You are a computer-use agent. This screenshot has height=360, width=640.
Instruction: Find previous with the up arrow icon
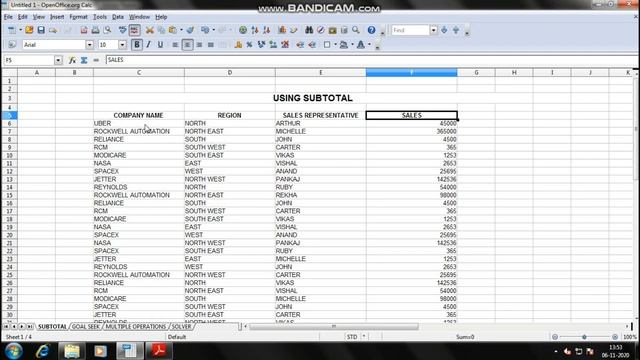(x=456, y=30)
